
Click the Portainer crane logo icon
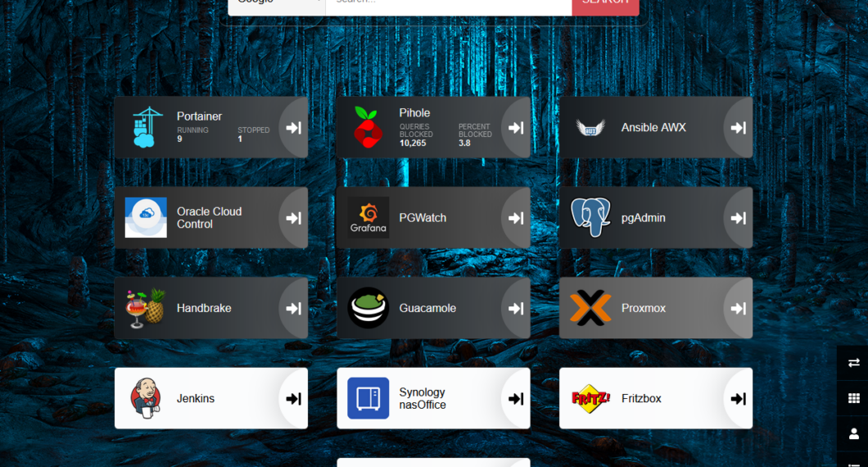click(147, 128)
